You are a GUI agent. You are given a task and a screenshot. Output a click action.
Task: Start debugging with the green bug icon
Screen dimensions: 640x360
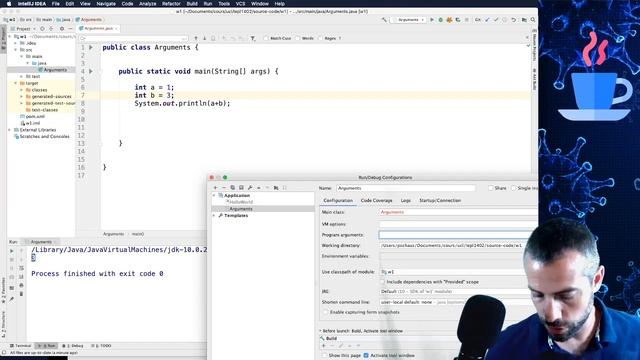click(x=440, y=20)
